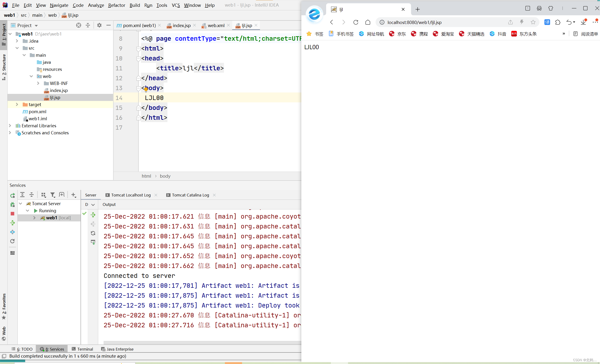Open the filter icon in Services toolbar
This screenshot has height=364, width=600.
pos(53,195)
